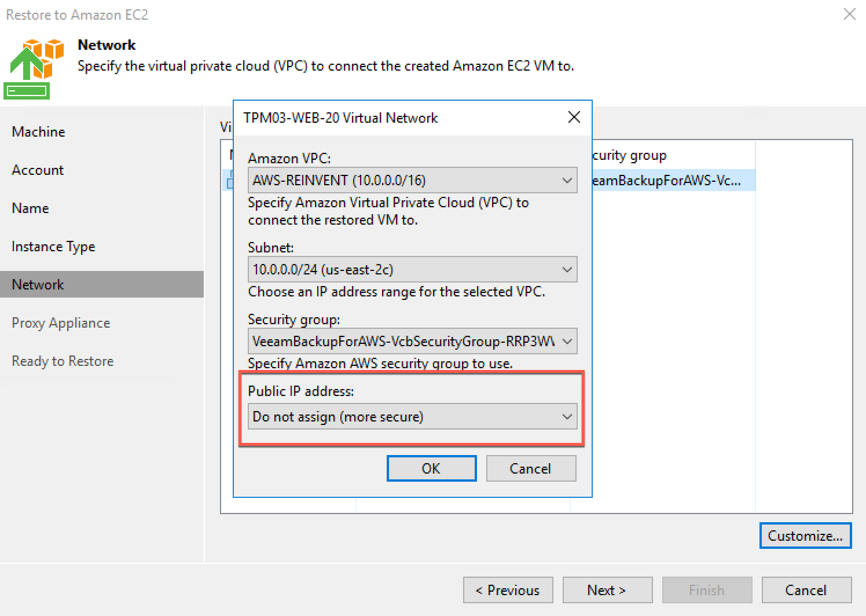The image size is (866, 616).
Task: Expand the Public IP address dropdown
Action: click(x=412, y=416)
